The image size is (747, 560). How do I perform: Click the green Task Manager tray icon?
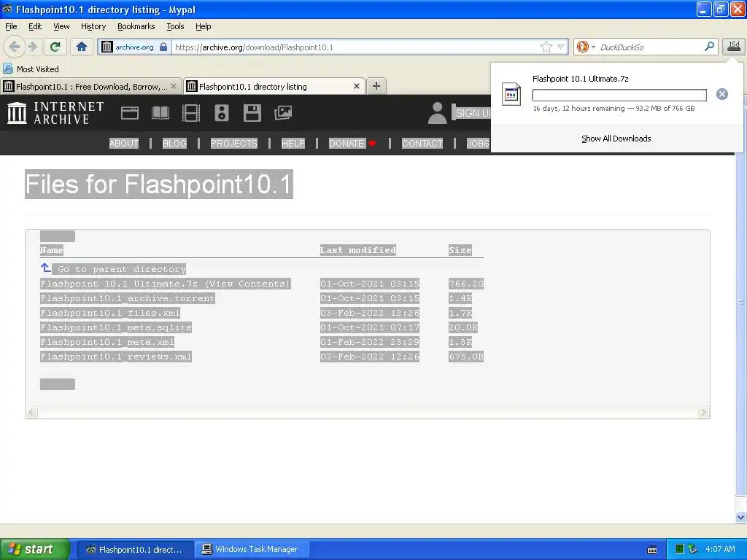pos(680,549)
